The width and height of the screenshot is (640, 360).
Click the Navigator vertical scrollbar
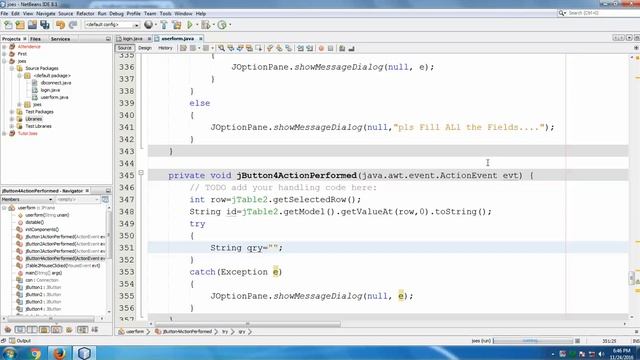click(x=109, y=234)
